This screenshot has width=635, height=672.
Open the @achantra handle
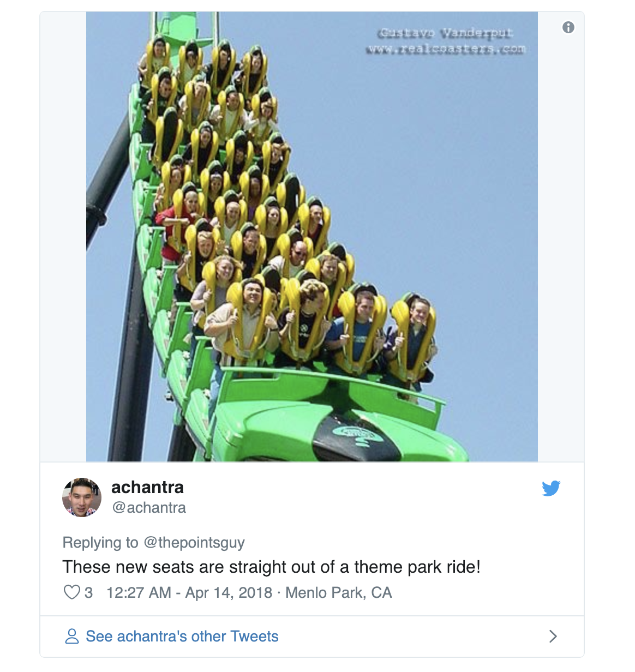pyautogui.click(x=149, y=508)
